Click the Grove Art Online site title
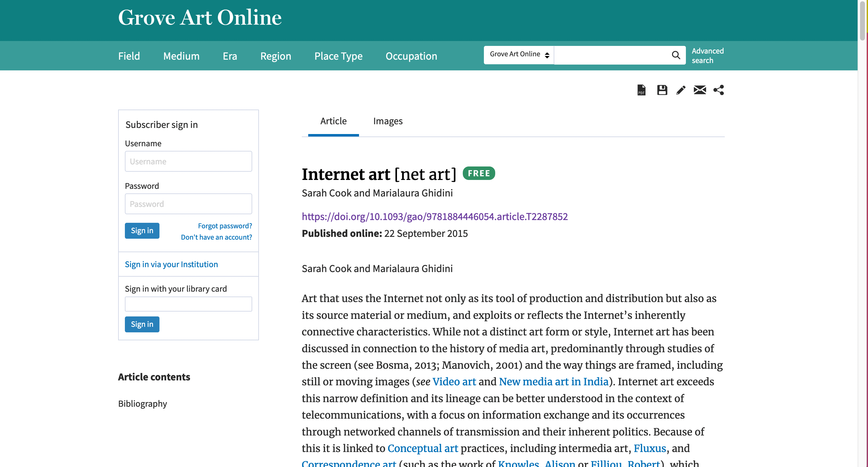The image size is (868, 467). coord(200,17)
